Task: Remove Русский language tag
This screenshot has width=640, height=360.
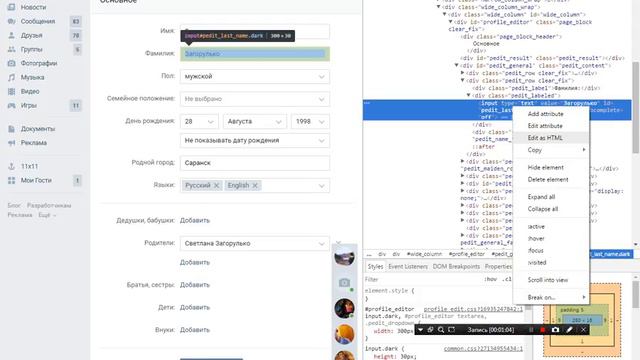Action: tap(217, 185)
